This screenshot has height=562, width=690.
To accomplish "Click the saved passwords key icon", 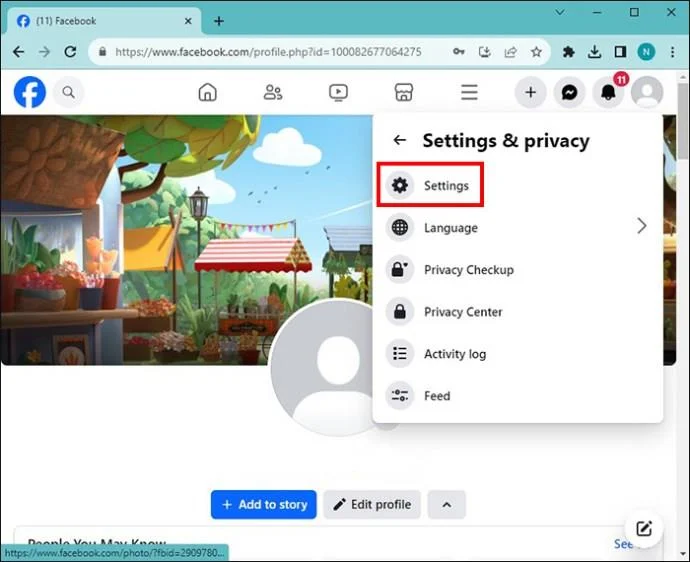I will pyautogui.click(x=459, y=52).
